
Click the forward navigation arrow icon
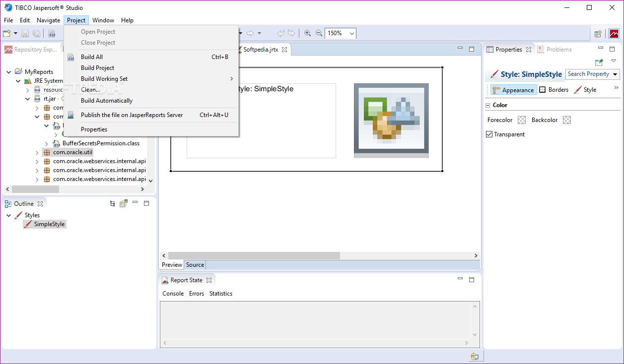250,33
